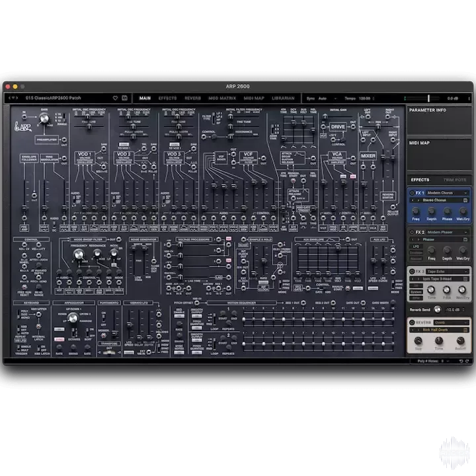Open FX 3 Tape Echo type dropdown
This screenshot has height=476, width=476.
[447, 272]
